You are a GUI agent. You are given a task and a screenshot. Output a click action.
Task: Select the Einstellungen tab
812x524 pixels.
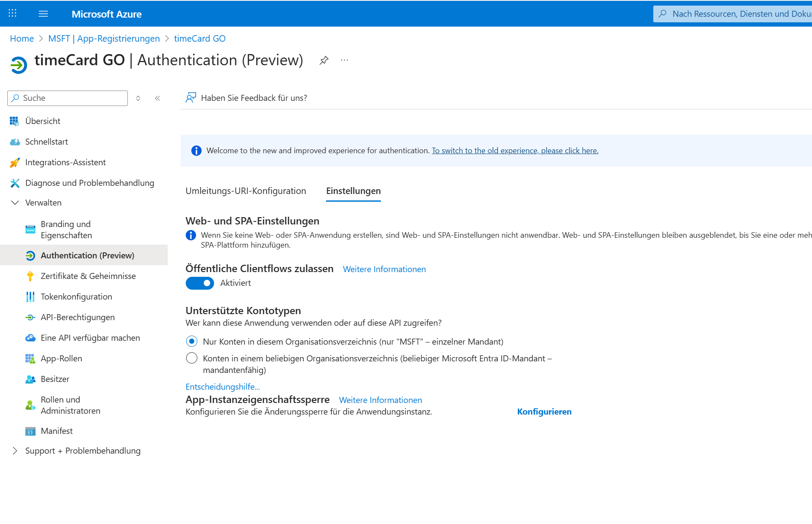pos(353,191)
